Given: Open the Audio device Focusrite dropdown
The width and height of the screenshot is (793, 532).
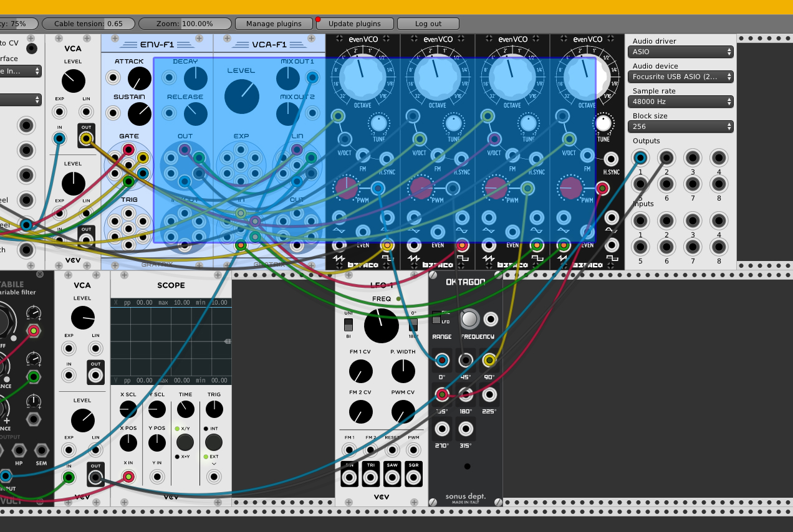Looking at the screenshot, I should click(x=680, y=77).
